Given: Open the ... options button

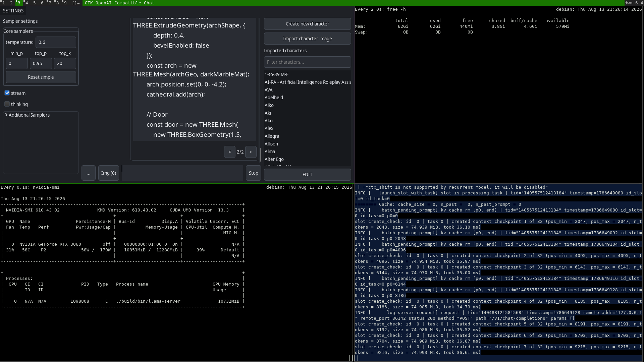Looking at the screenshot, I should point(89,173).
